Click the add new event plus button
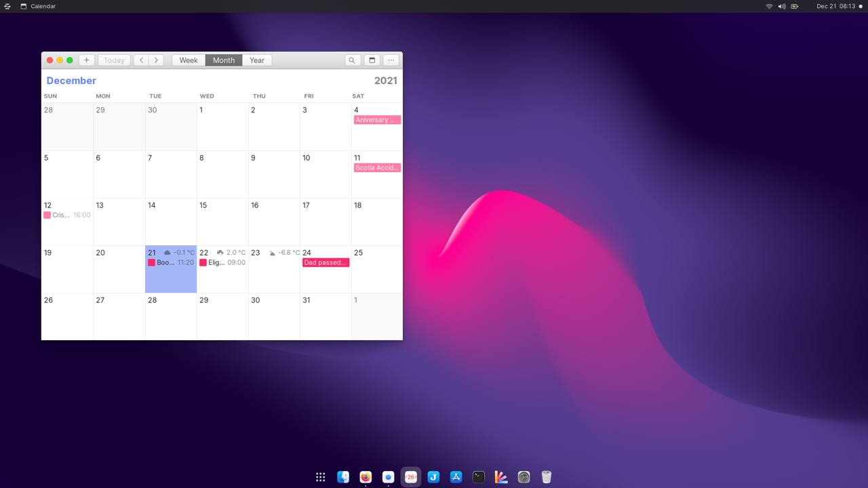The width and height of the screenshot is (868, 488). tap(86, 60)
